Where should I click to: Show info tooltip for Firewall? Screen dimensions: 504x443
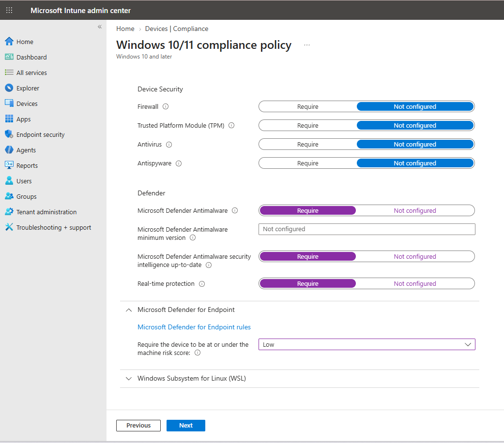[x=166, y=106]
